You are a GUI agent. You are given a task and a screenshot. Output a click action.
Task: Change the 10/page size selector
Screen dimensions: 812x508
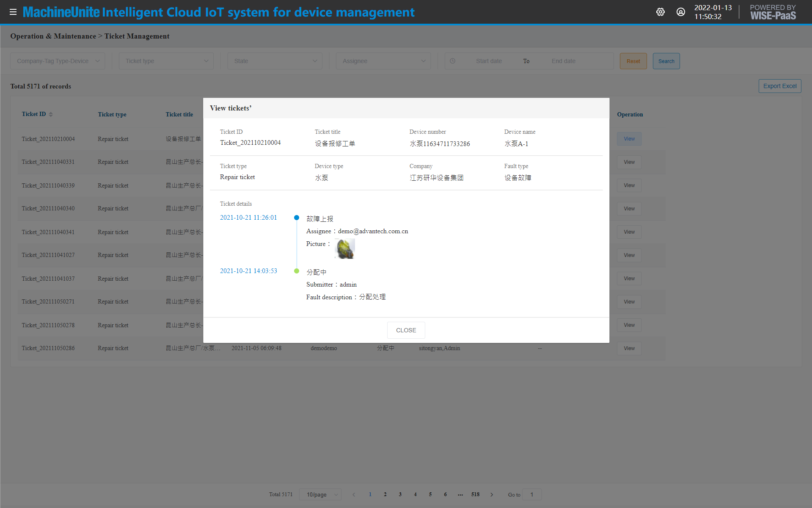click(320, 494)
